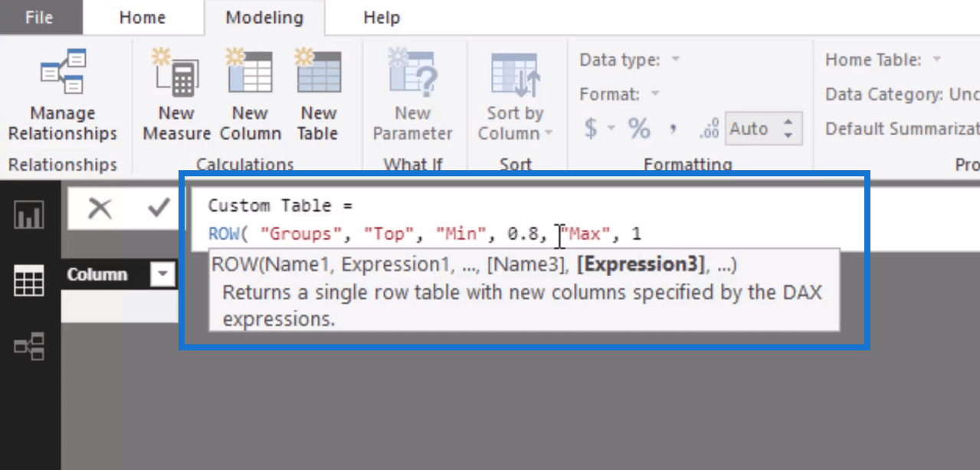
Task: Create a New Measure
Action: click(176, 96)
